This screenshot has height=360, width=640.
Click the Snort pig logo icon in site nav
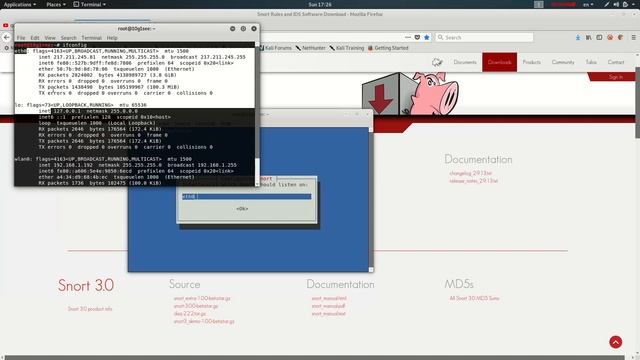(437, 62)
